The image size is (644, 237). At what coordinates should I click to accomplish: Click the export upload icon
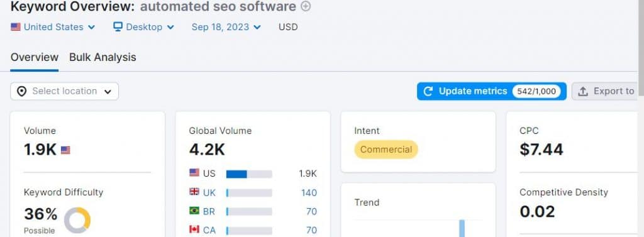[583, 92]
